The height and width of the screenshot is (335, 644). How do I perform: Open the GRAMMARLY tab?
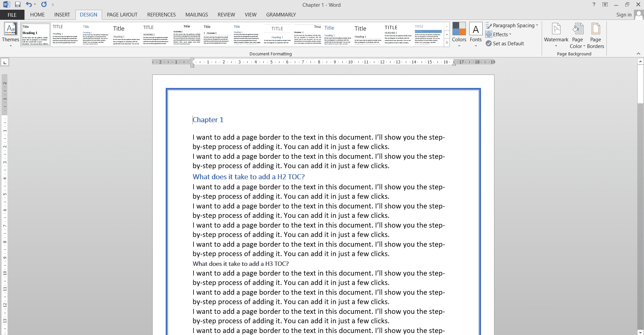281,14
